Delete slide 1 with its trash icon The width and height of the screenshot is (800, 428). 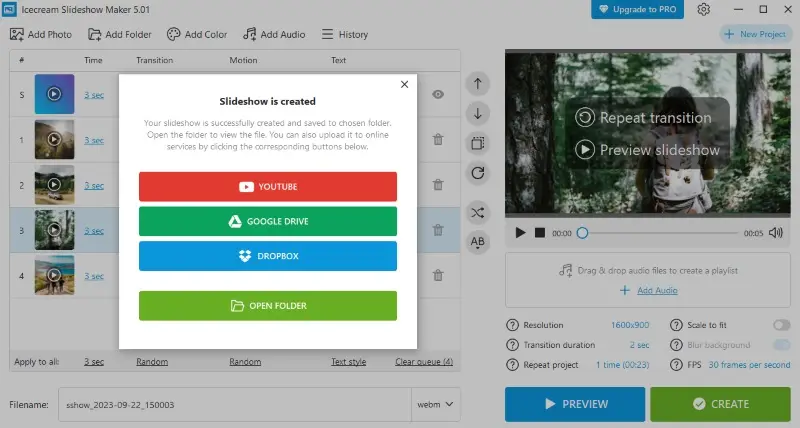pos(438,139)
